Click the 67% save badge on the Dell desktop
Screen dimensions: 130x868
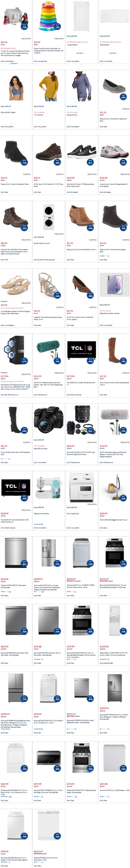pyautogui.click(x=24, y=361)
